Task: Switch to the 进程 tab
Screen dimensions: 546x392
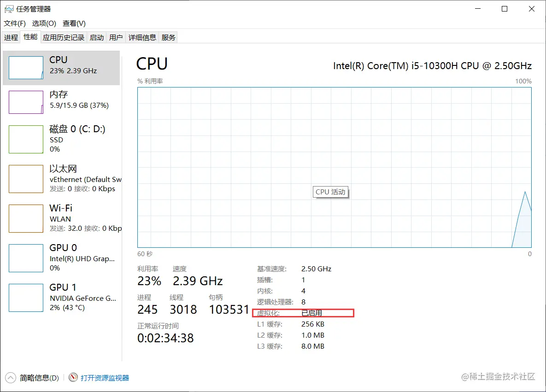Action: coord(11,38)
